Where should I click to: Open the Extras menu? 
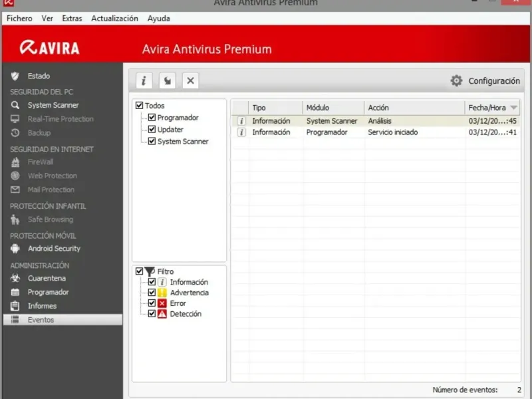[72, 19]
